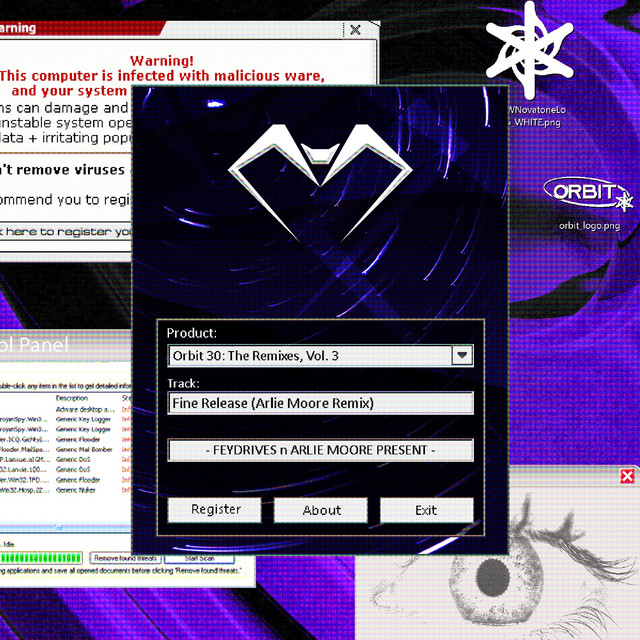Viewport: 640px width, 640px height.
Task: Open the orbit_logo.png desktop icon
Action: pos(589,193)
